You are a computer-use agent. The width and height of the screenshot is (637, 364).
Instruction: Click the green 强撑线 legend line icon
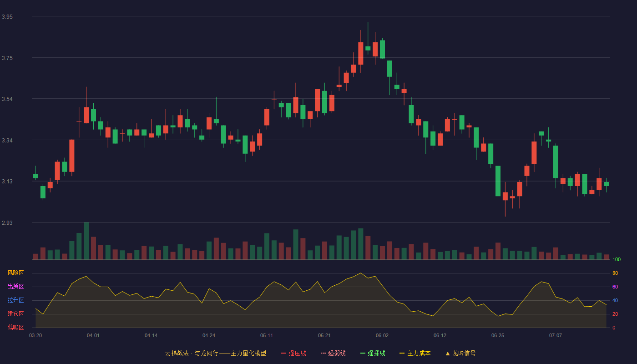pos(363,353)
